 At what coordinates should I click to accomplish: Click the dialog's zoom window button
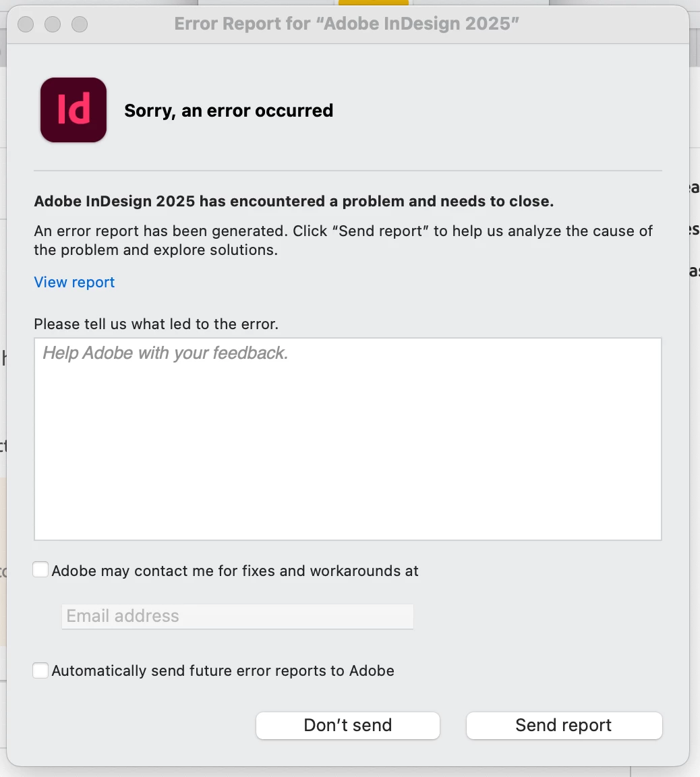click(x=80, y=24)
